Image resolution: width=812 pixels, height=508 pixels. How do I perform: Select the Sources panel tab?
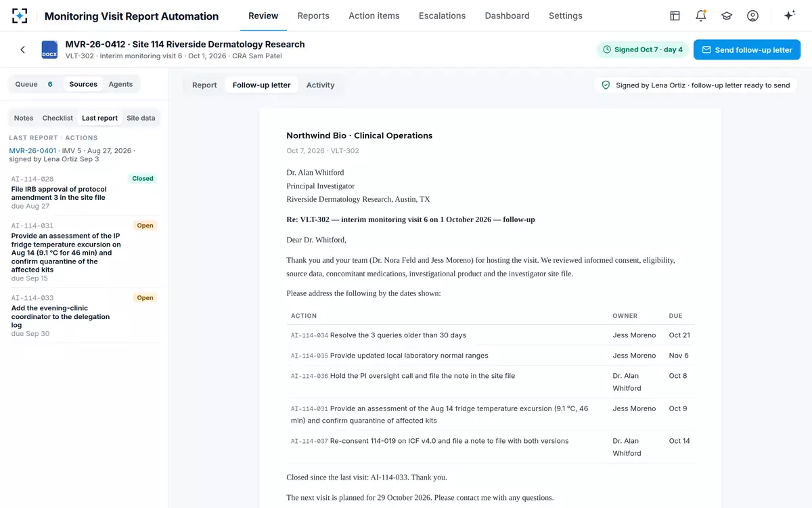pos(83,84)
